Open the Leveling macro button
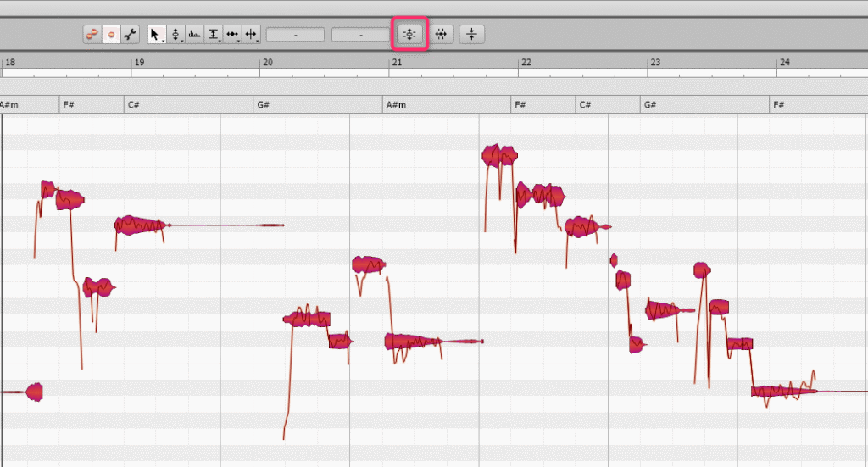This screenshot has height=467, width=868. pyautogui.click(x=471, y=34)
